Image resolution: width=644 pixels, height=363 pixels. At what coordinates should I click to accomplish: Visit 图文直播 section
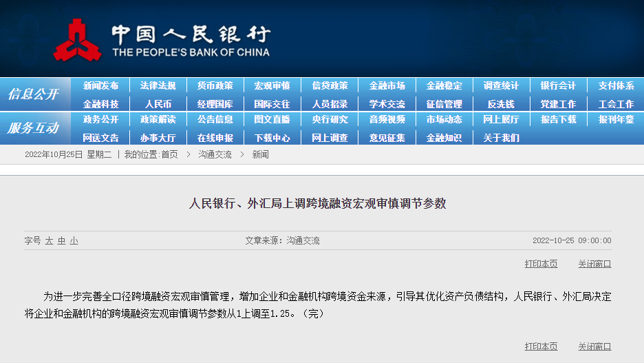(272, 119)
